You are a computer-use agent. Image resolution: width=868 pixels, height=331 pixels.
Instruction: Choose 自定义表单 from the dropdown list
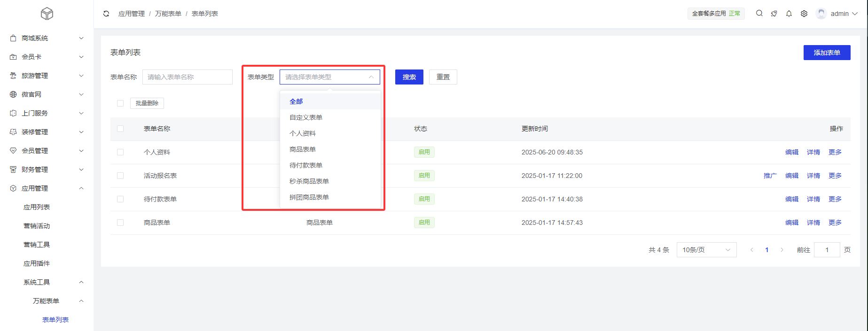coord(306,117)
